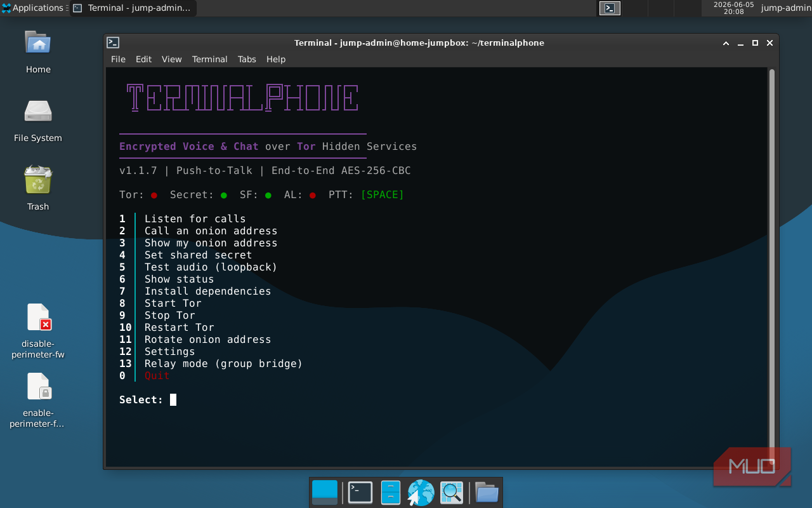This screenshot has height=508, width=812.
Task: Click the Select: prompt cursor in the terminal
Action: point(173,399)
